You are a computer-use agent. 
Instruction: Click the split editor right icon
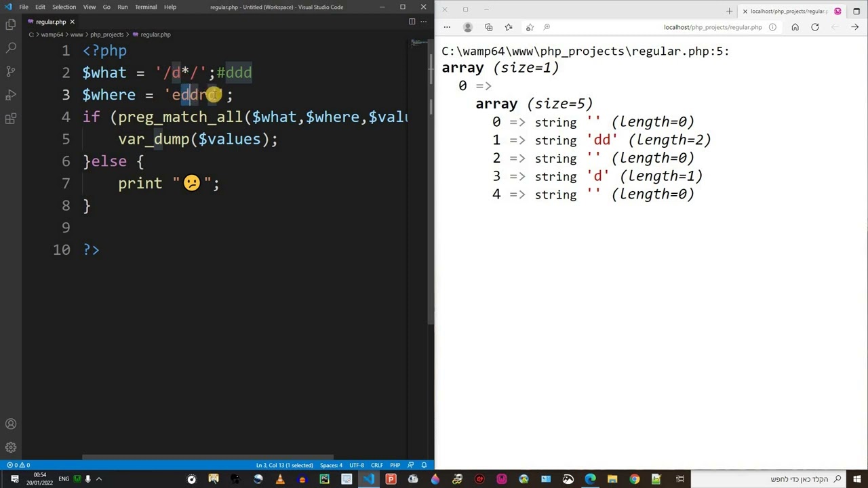(x=412, y=22)
